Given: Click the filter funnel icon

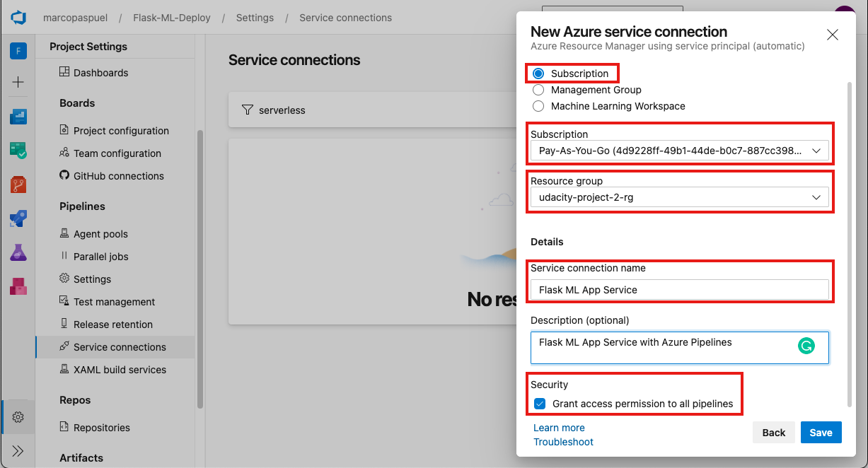Looking at the screenshot, I should pos(247,110).
